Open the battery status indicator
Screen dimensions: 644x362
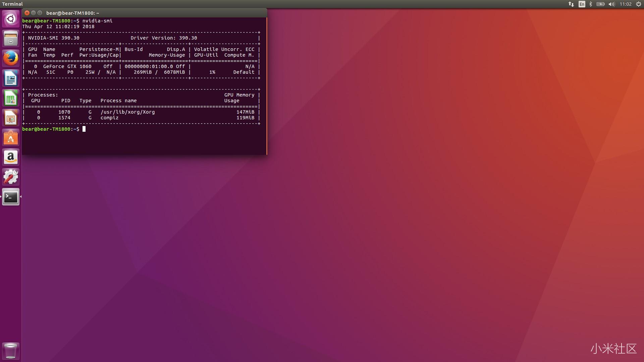click(x=600, y=4)
